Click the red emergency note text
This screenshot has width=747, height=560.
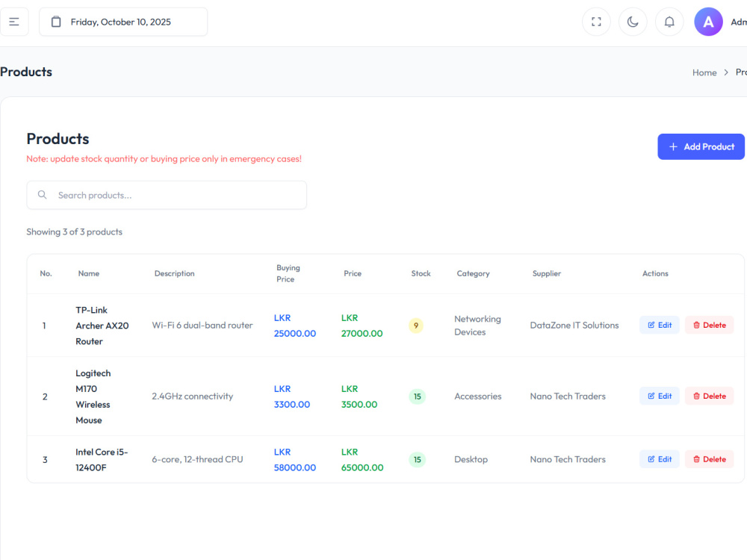[x=164, y=158]
